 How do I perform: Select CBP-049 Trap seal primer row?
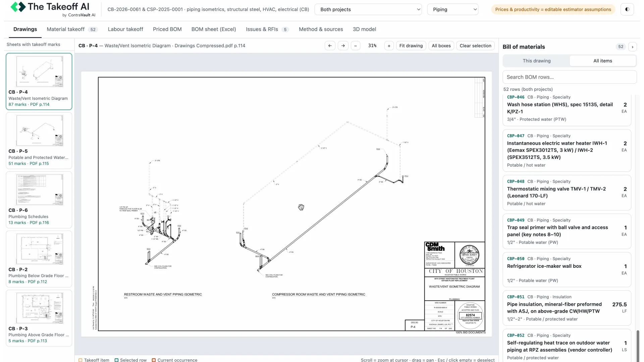(567, 231)
